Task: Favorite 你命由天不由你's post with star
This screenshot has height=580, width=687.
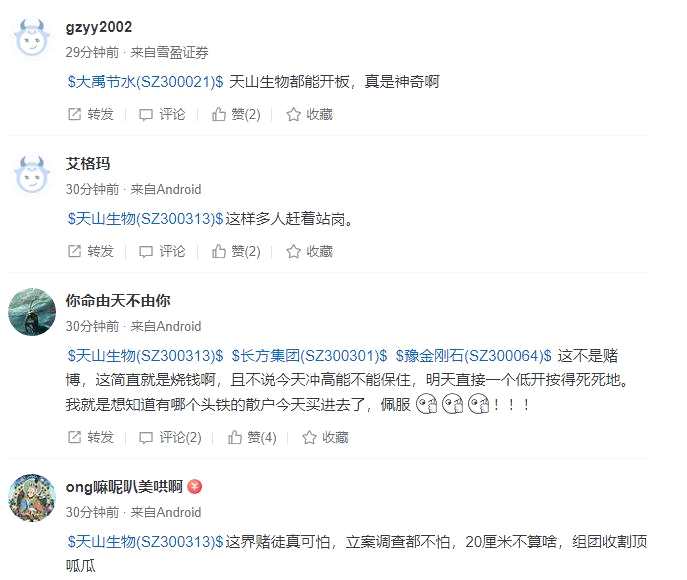Action: 325,437
